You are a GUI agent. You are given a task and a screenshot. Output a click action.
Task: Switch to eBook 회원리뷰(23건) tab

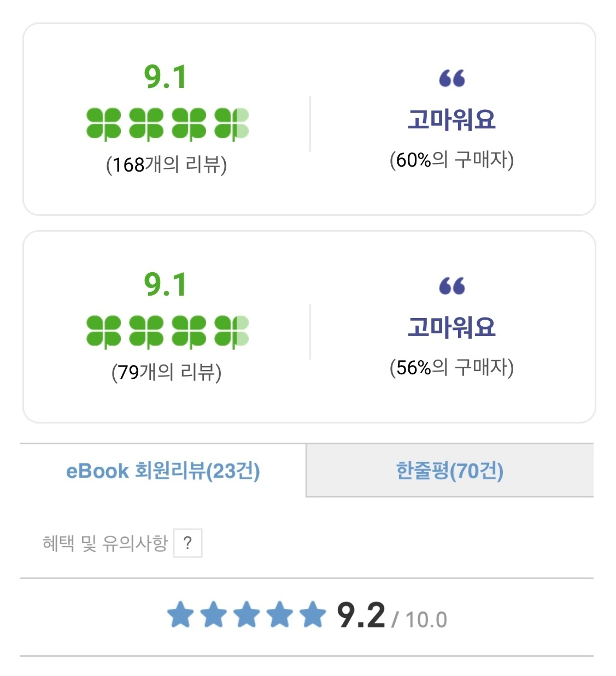point(163,471)
